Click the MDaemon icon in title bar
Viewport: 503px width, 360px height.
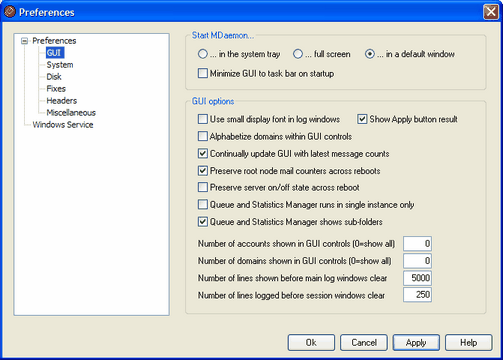(10, 12)
